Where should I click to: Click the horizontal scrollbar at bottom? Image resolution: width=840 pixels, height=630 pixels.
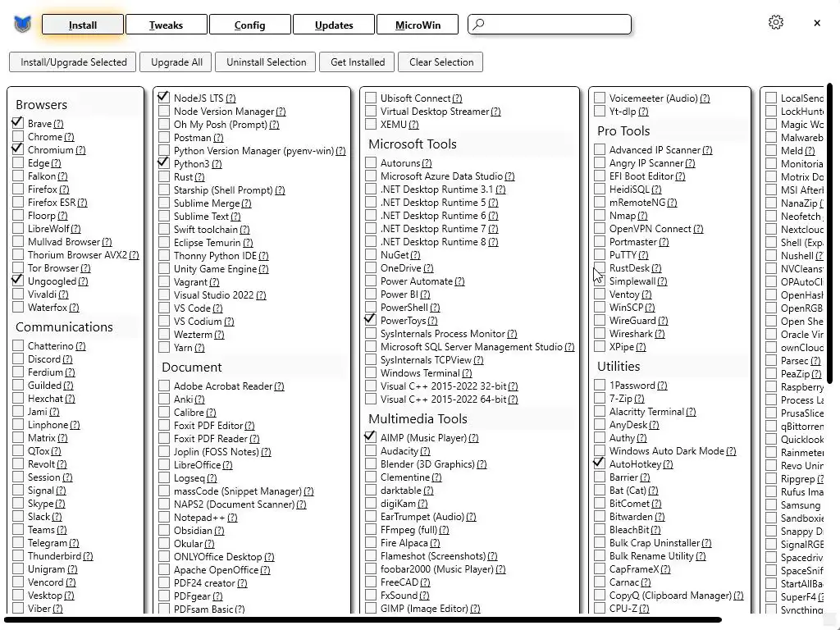363,620
